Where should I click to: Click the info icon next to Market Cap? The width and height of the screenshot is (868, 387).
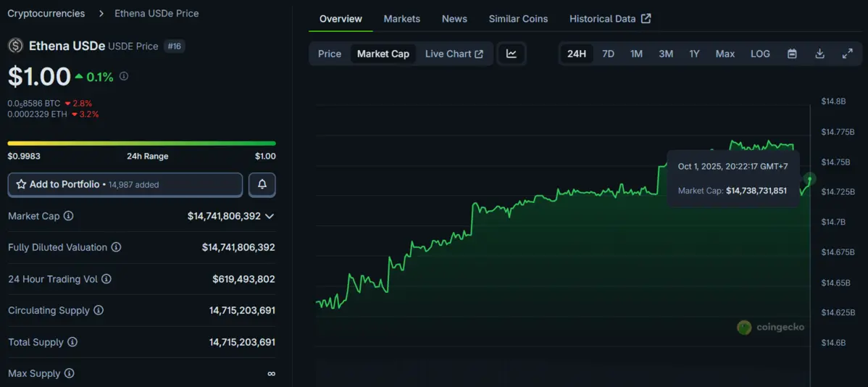69,216
